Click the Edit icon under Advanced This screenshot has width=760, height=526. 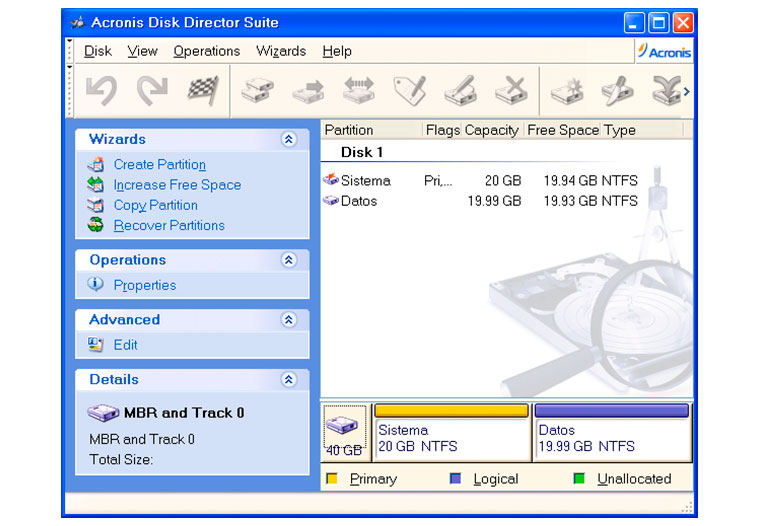coord(95,345)
